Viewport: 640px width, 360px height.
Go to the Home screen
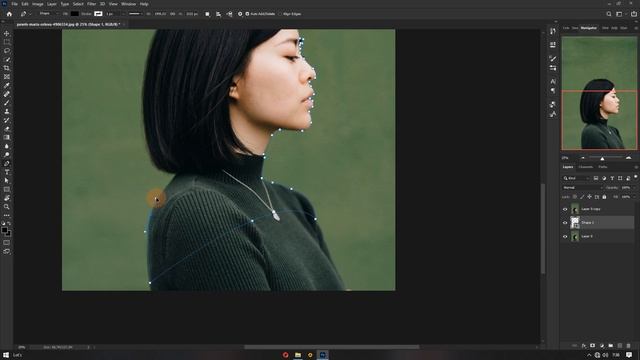pos(9,14)
